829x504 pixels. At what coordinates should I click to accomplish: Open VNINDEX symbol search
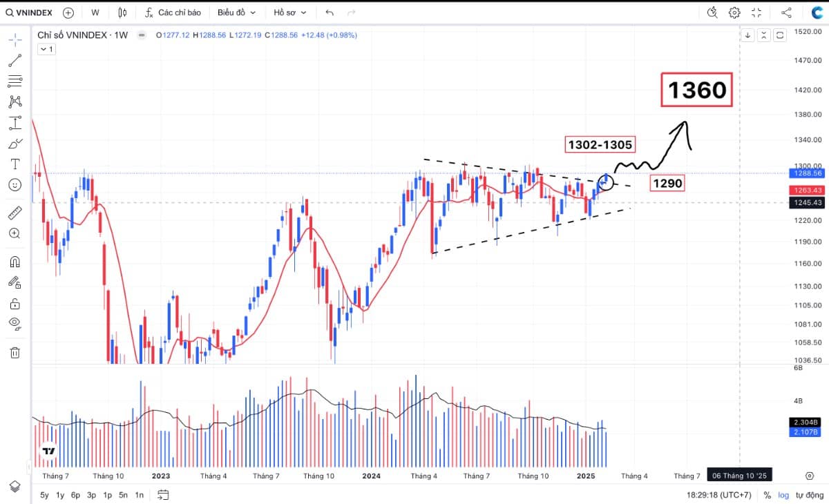[x=28, y=12]
